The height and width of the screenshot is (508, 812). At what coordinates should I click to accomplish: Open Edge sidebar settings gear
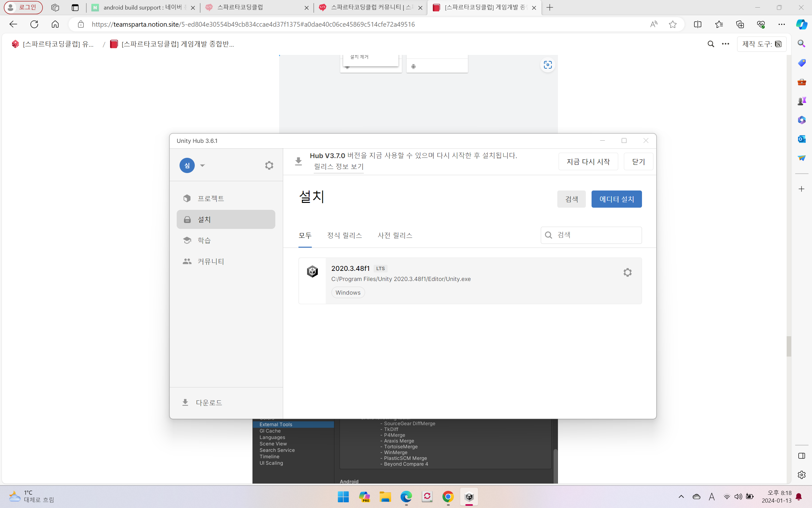point(802,475)
